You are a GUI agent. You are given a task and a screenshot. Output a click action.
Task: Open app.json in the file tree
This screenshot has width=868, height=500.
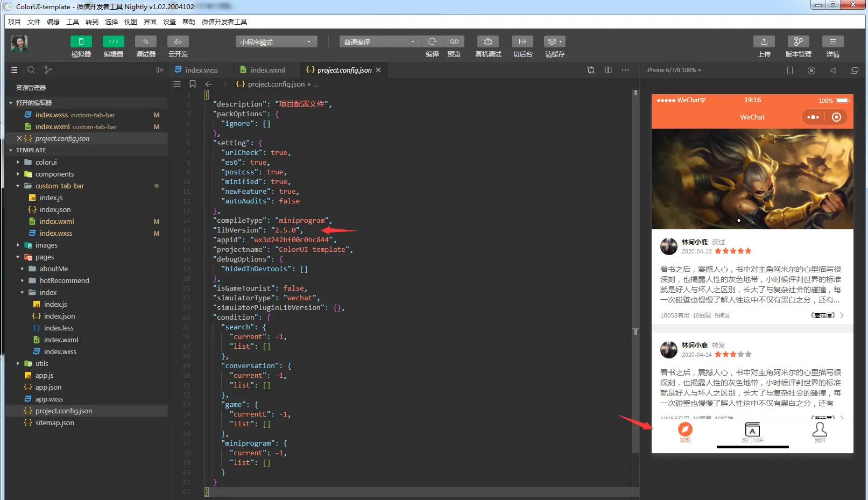coord(86,387)
